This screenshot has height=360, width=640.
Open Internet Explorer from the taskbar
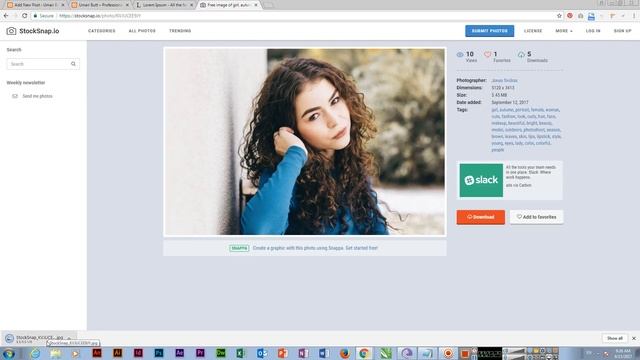(35, 353)
